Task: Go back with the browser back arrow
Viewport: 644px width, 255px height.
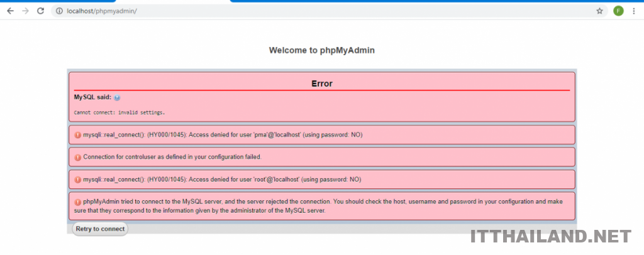Action: point(10,11)
